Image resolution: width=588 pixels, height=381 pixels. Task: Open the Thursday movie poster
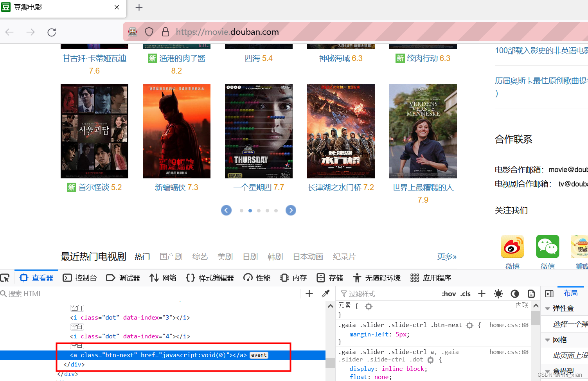click(259, 131)
